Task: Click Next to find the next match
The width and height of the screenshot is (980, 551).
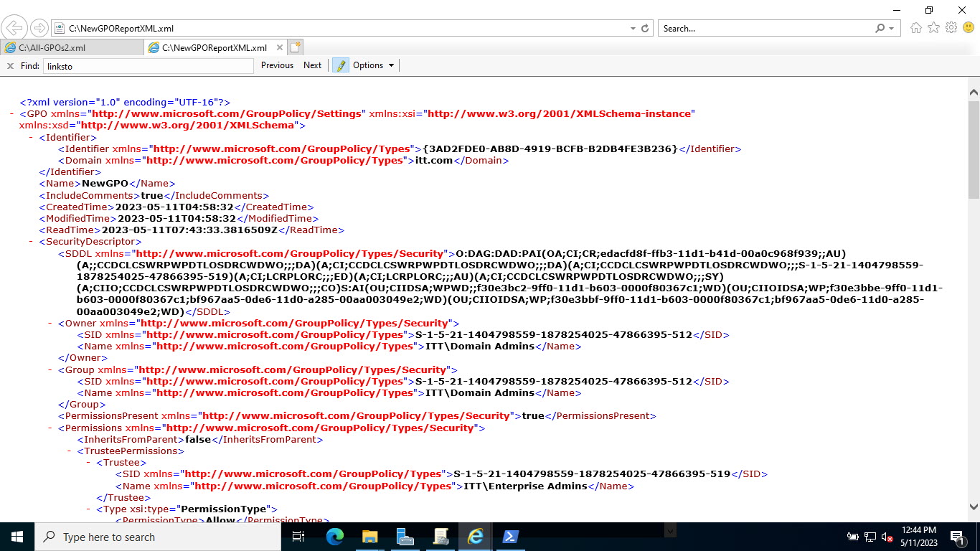Action: 312,65
